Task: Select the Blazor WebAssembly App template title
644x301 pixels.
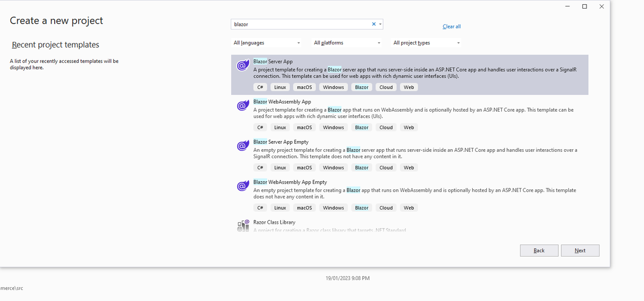Action: [x=282, y=101]
